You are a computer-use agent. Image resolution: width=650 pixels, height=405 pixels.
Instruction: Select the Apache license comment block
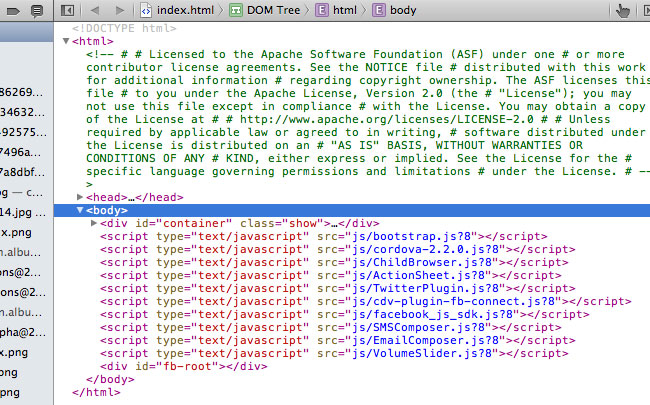[366, 119]
